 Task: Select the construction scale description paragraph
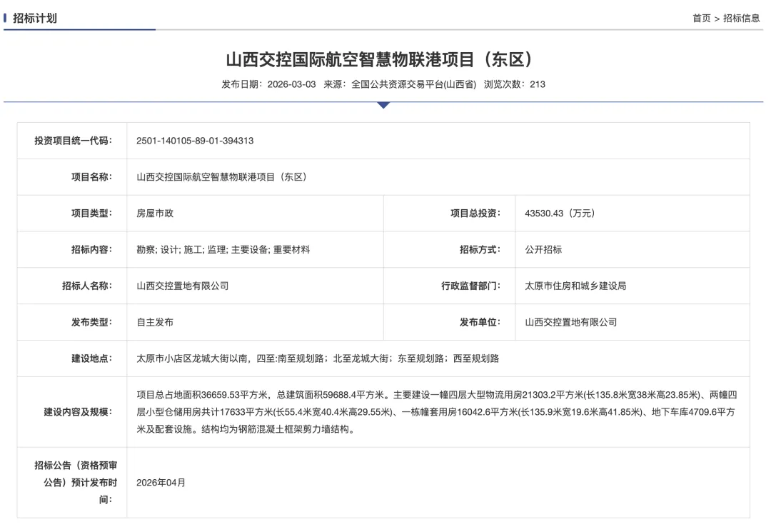pyautogui.click(x=437, y=412)
